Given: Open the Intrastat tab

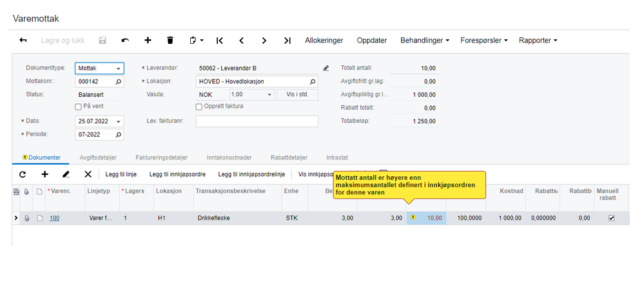Looking at the screenshot, I should click(337, 157).
